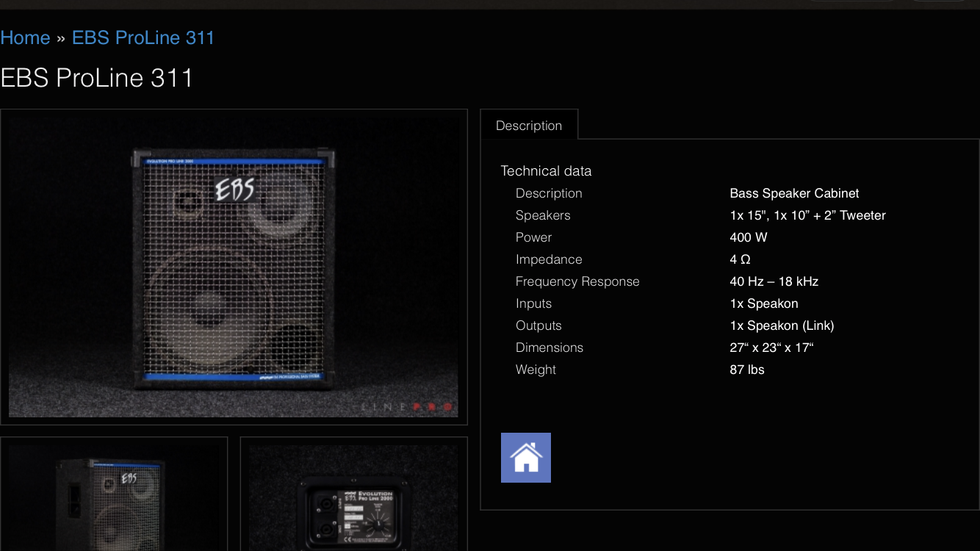Screen dimensions: 980x551
Task: Select the 87 lbs weight value
Action: (x=747, y=370)
